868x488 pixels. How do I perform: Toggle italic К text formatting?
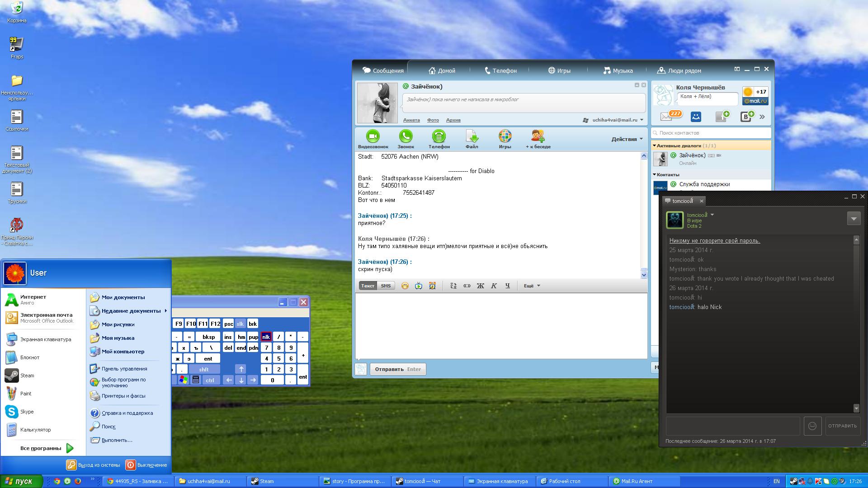tap(494, 286)
